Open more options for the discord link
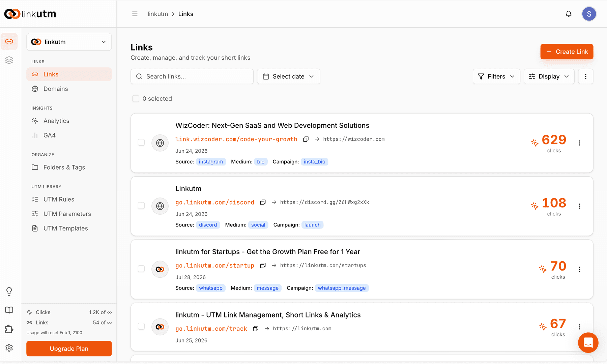The image size is (607, 364). [579, 206]
